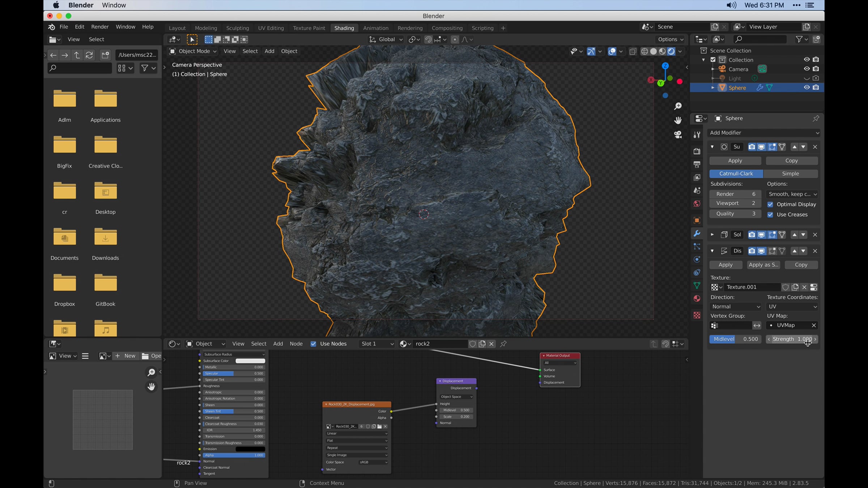Select the Simple subdivision type button
The image size is (868, 488).
(791, 174)
